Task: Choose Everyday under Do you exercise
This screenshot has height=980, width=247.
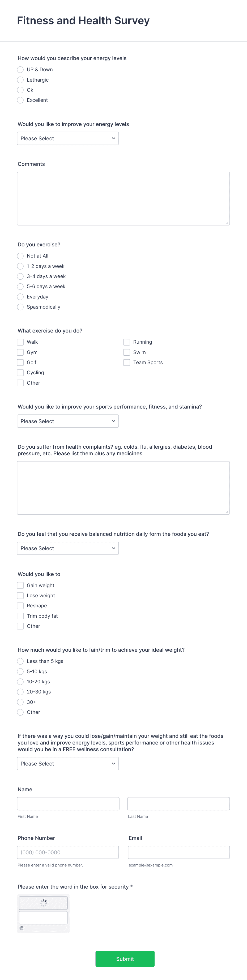Action: (20, 297)
